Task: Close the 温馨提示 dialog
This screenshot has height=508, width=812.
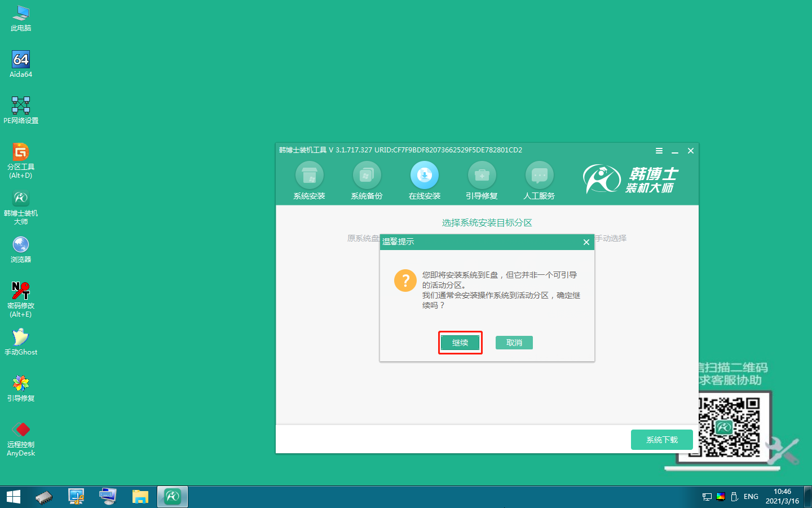Action: pos(586,242)
